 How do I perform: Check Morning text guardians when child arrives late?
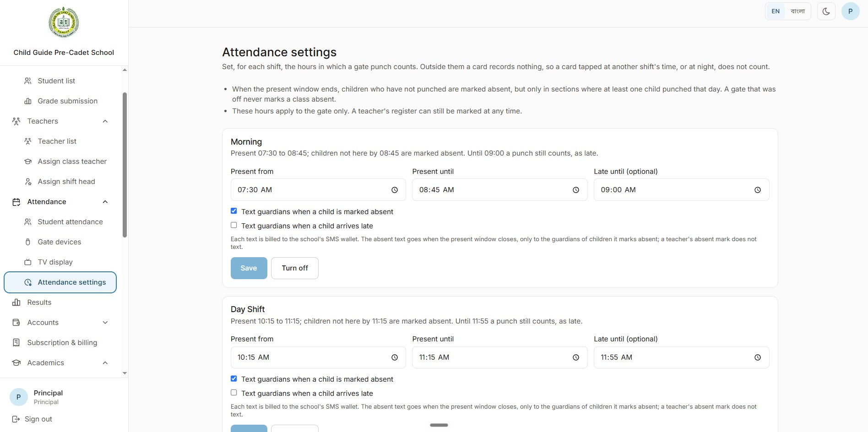tap(233, 225)
